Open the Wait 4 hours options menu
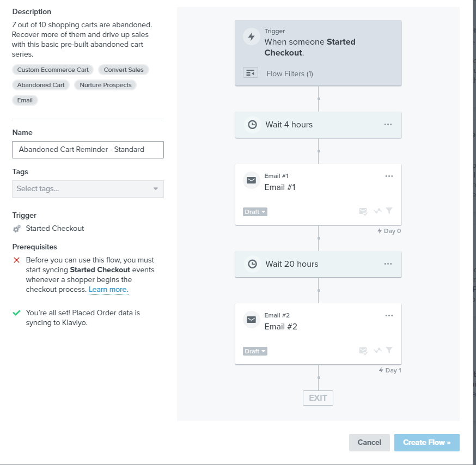The image size is (476, 465). (388, 125)
